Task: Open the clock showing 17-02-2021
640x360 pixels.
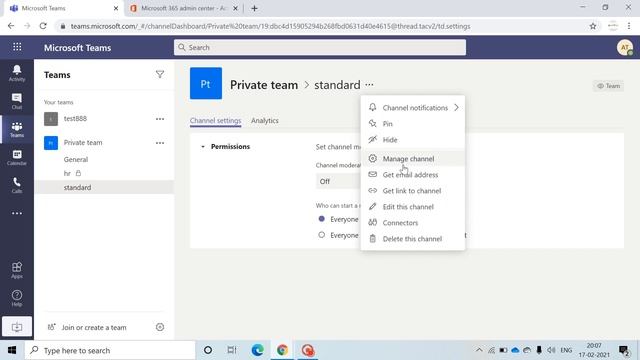Action: click(594, 350)
